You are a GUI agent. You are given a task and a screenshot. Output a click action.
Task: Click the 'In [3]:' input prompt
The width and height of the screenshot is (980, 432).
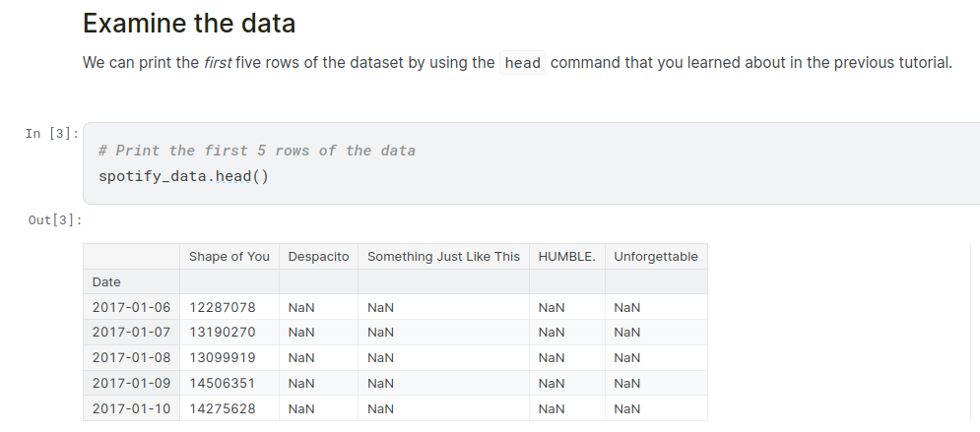pos(51,134)
